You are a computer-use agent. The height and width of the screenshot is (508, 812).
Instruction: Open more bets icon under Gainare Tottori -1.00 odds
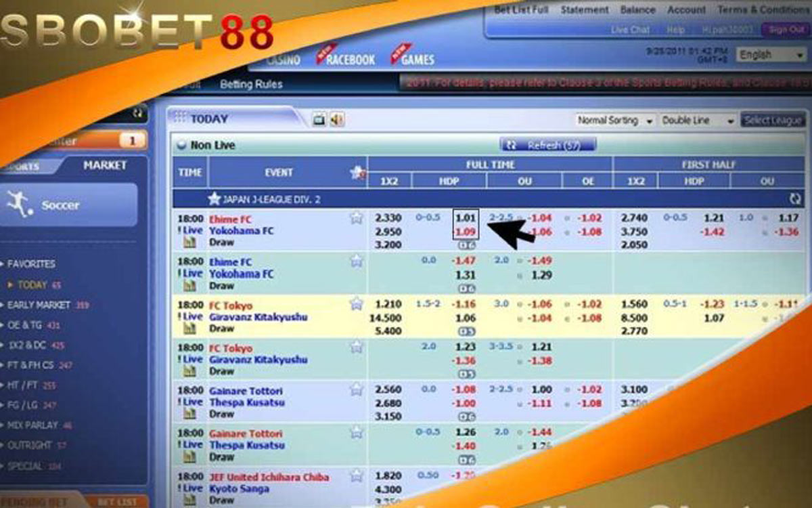(468, 417)
